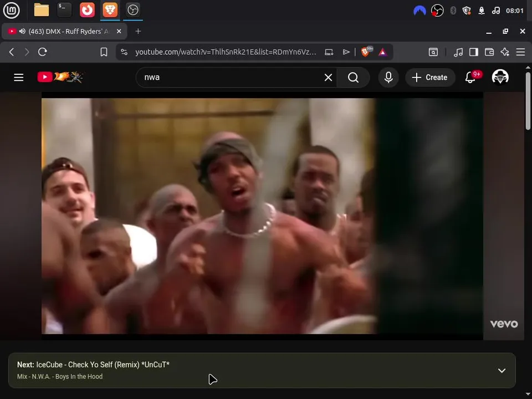The height and width of the screenshot is (399, 532).
Task: Open the notifications bell in system tray
Action: pos(482,11)
